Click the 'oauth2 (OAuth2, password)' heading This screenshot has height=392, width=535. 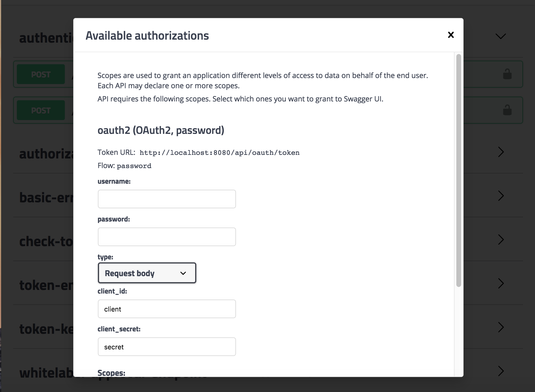point(161,130)
